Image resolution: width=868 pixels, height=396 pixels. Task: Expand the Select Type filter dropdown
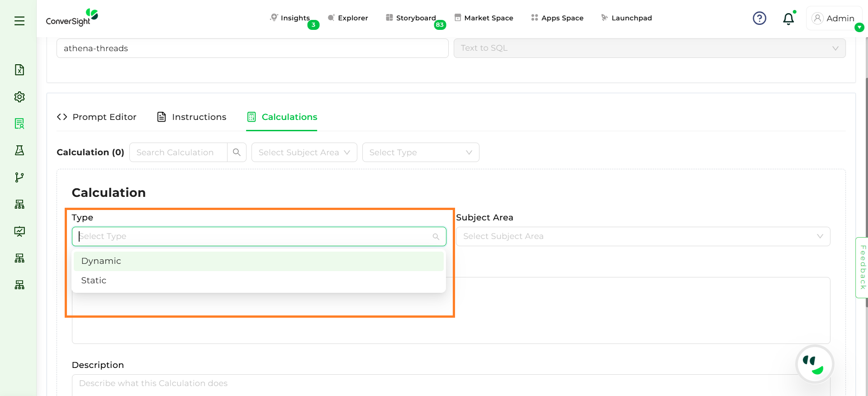[x=420, y=153]
